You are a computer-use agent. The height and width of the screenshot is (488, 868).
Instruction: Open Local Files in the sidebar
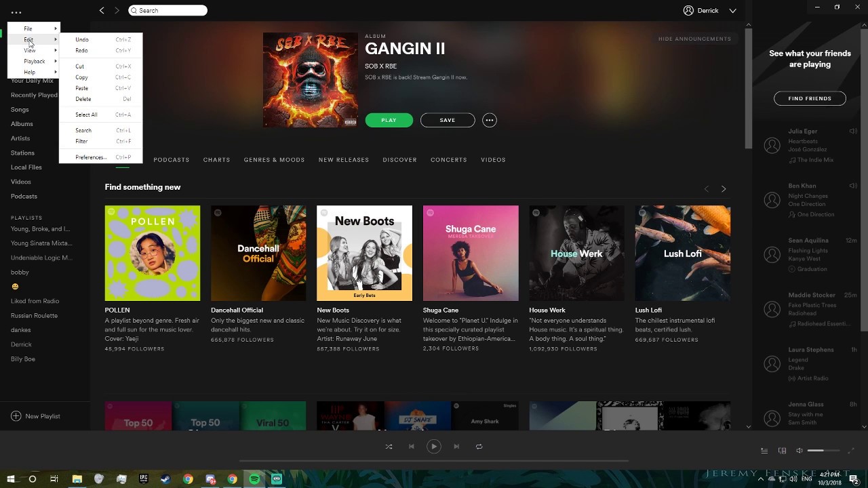(26, 167)
